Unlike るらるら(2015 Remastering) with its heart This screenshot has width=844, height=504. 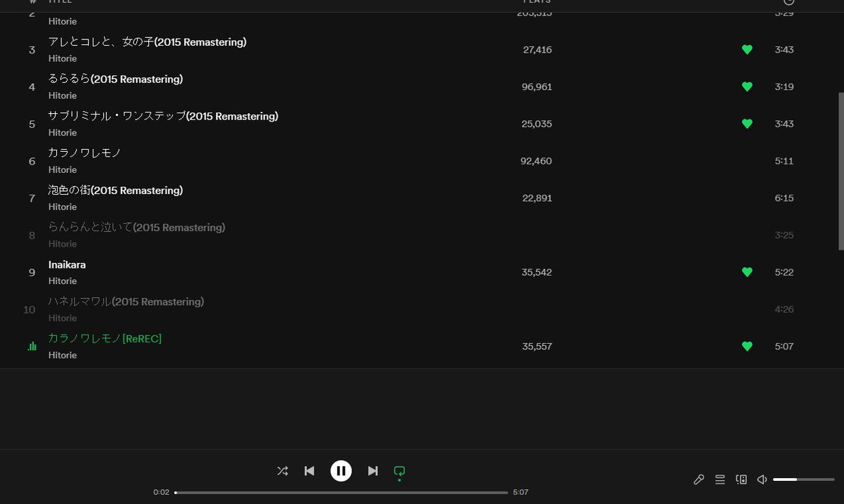click(x=747, y=87)
